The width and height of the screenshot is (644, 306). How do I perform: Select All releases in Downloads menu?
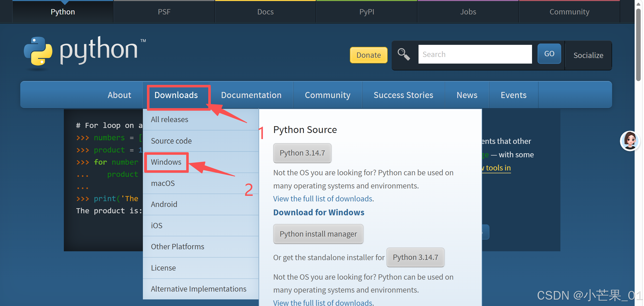click(x=201, y=120)
